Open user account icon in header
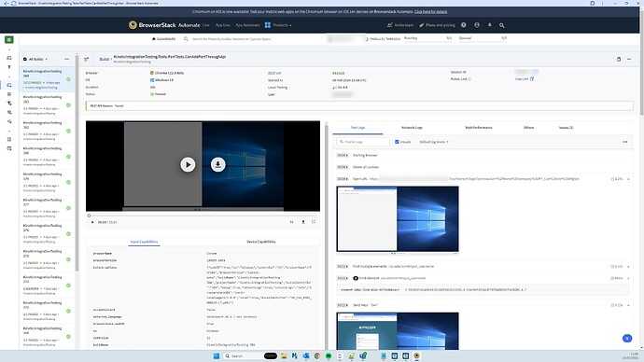 click(x=477, y=25)
